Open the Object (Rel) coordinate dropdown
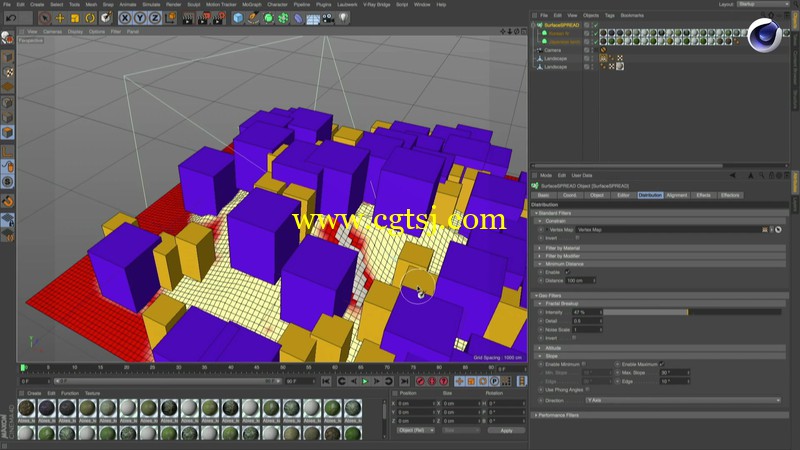This screenshot has height=450, width=800. tap(416, 430)
